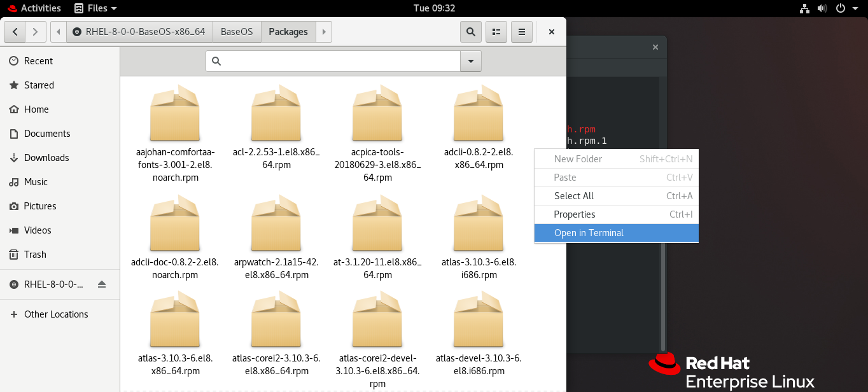Open Other Locations in the sidebar
Viewport: 868px width, 392px height.
pos(60,314)
